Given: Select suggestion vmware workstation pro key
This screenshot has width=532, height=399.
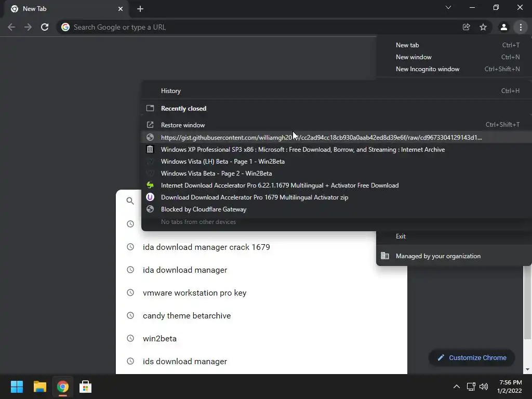Looking at the screenshot, I should 261,292.
